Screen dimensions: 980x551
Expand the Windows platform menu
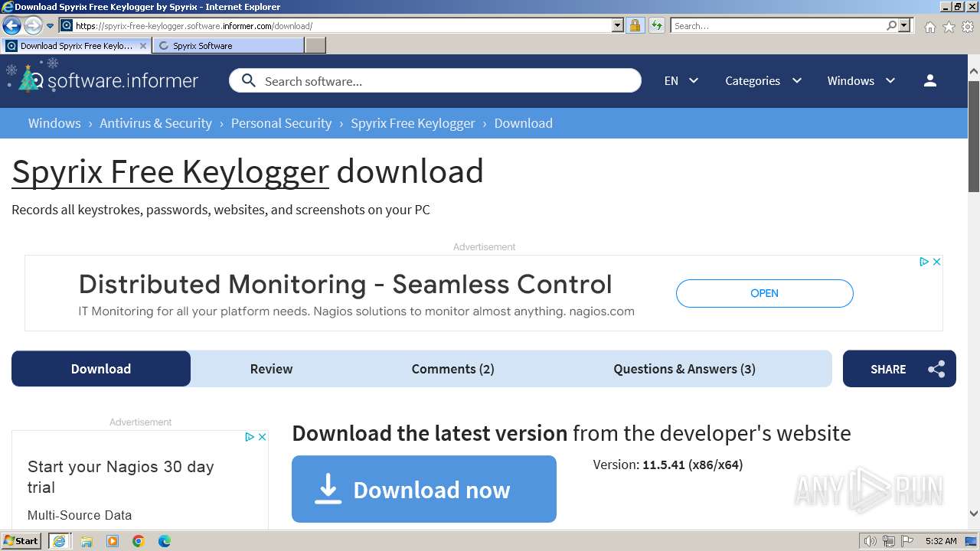click(861, 80)
